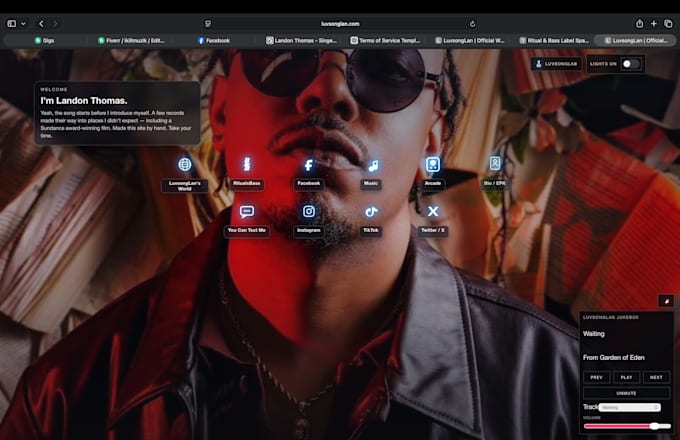The image size is (680, 440).
Task: Open the RitualxBass icon
Action: (x=246, y=164)
